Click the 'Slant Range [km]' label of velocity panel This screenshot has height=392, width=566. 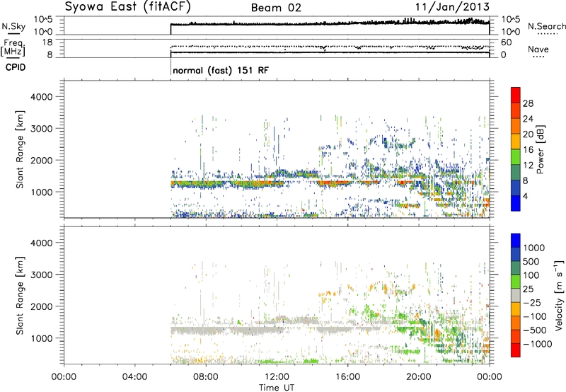pos(20,296)
